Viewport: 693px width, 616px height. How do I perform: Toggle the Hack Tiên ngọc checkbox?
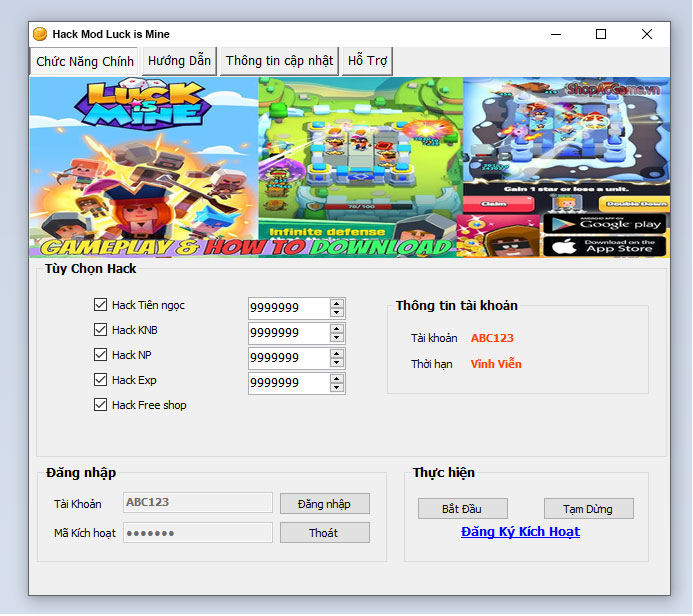pos(100,305)
